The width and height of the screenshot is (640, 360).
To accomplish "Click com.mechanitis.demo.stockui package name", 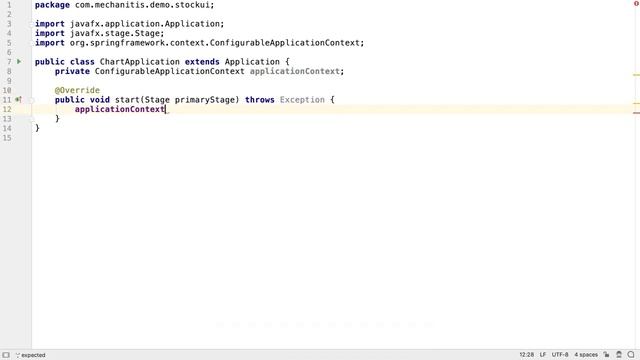I will [142, 5].
